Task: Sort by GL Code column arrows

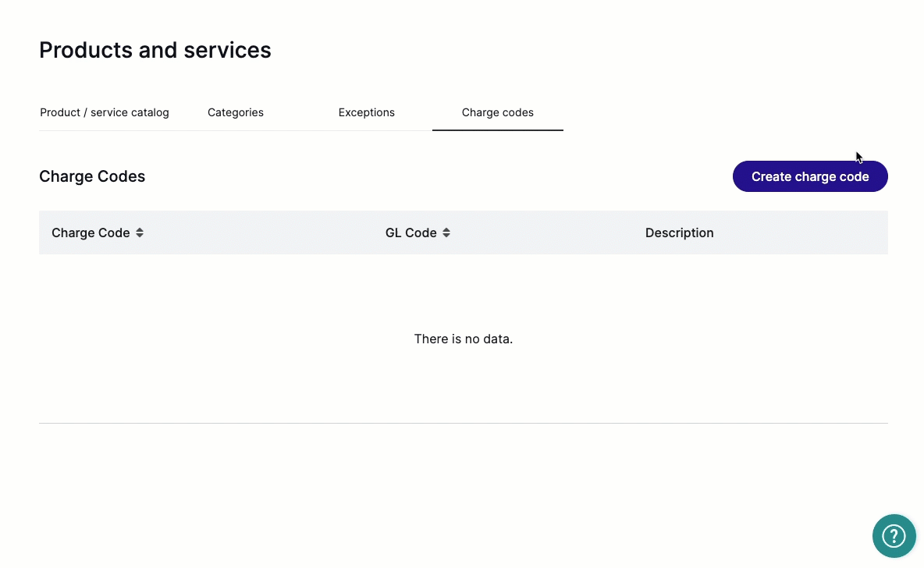Action: pyautogui.click(x=446, y=233)
